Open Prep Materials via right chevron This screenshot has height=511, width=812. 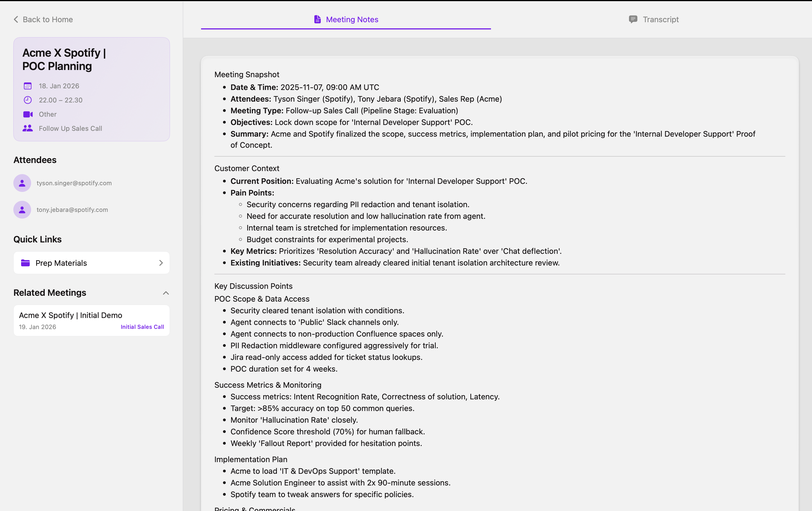(x=161, y=263)
